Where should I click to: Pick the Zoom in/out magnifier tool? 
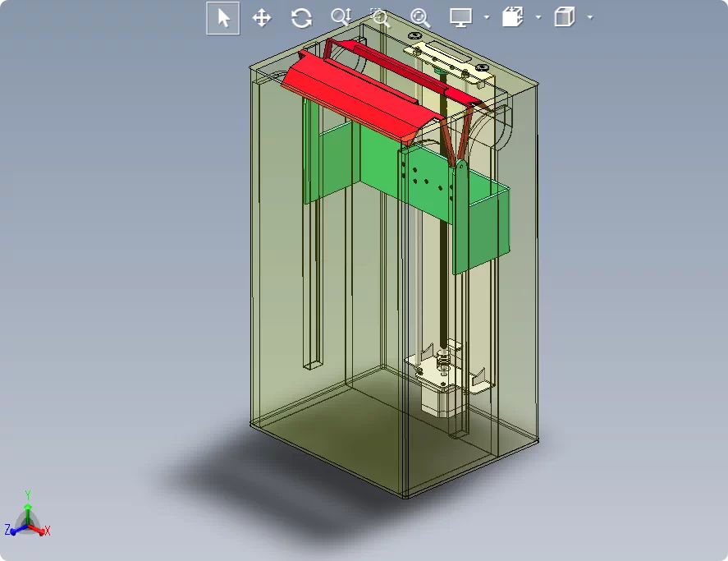[x=341, y=17]
